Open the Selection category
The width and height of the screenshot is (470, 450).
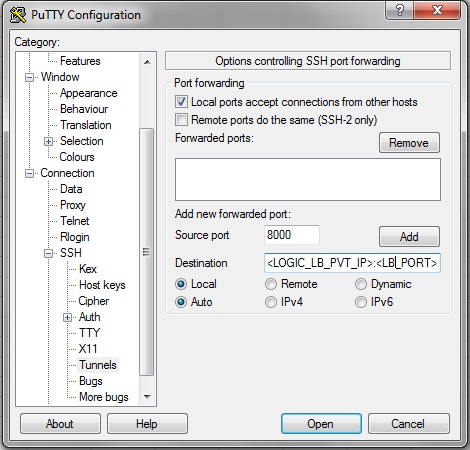(82, 141)
